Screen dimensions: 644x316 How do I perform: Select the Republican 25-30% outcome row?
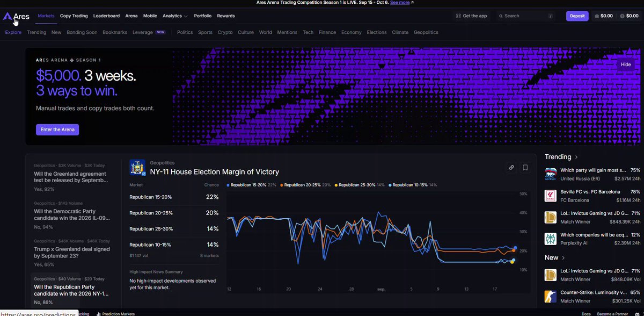point(174,229)
